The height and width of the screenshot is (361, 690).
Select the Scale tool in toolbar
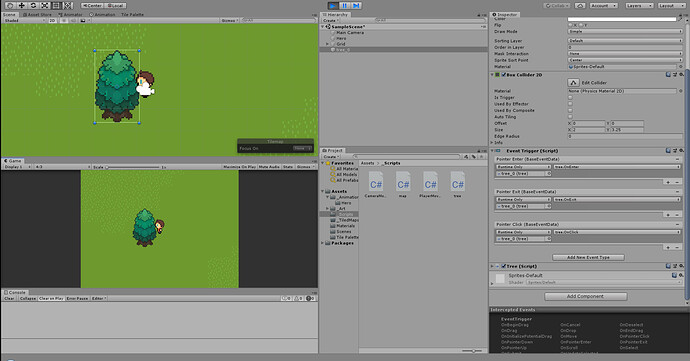coord(44,6)
